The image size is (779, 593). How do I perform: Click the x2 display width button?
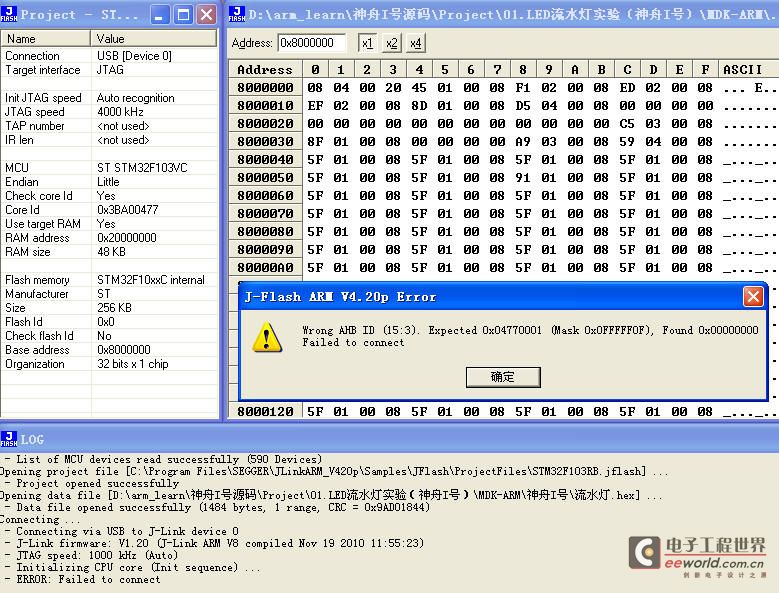pyautogui.click(x=391, y=43)
